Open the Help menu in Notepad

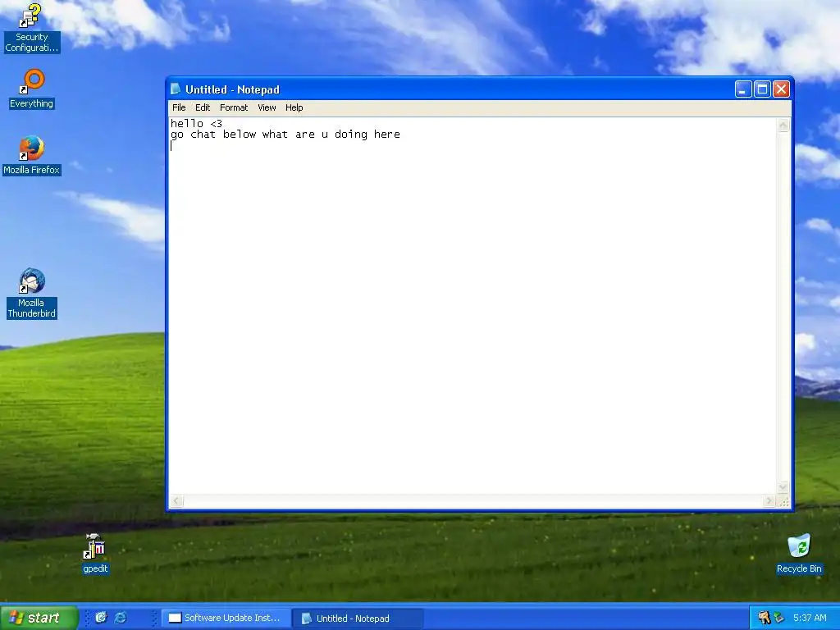click(x=294, y=107)
